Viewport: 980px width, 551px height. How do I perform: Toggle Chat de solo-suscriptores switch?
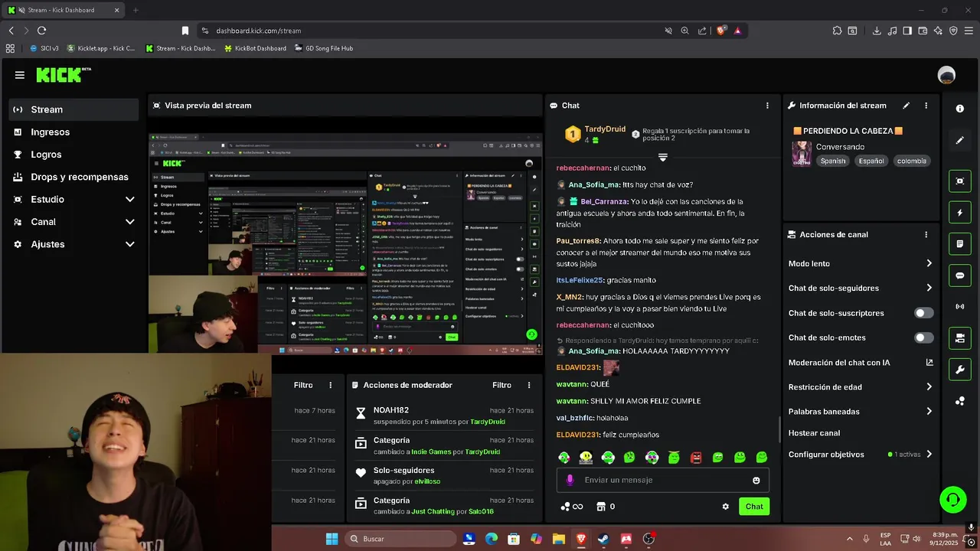pyautogui.click(x=924, y=313)
